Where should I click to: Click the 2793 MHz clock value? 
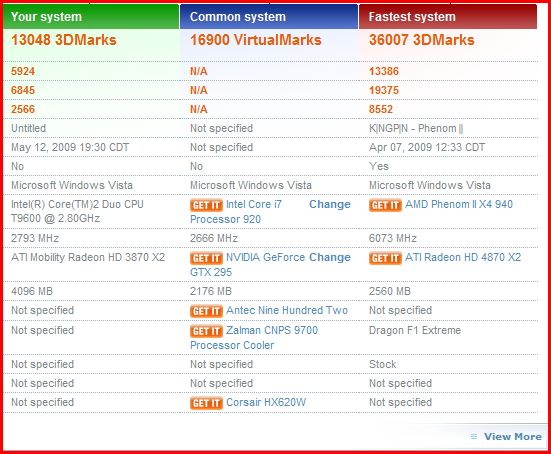pyautogui.click(x=35, y=238)
